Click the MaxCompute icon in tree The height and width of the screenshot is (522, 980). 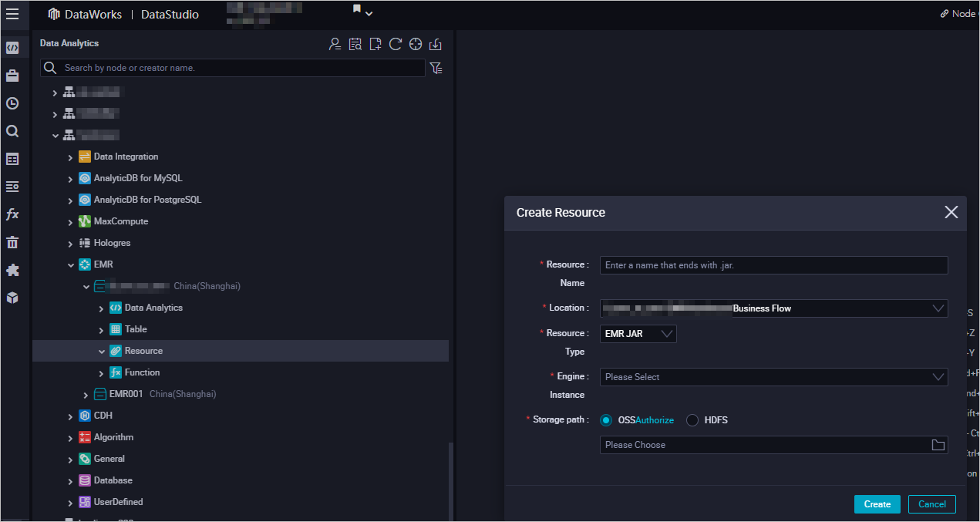pos(85,221)
